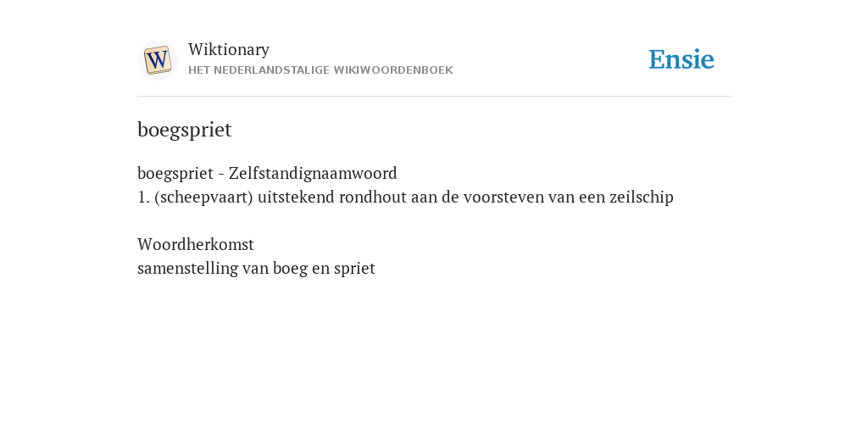Click the horizontal divider under header
This screenshot has height=434, width=868.
(x=434, y=97)
